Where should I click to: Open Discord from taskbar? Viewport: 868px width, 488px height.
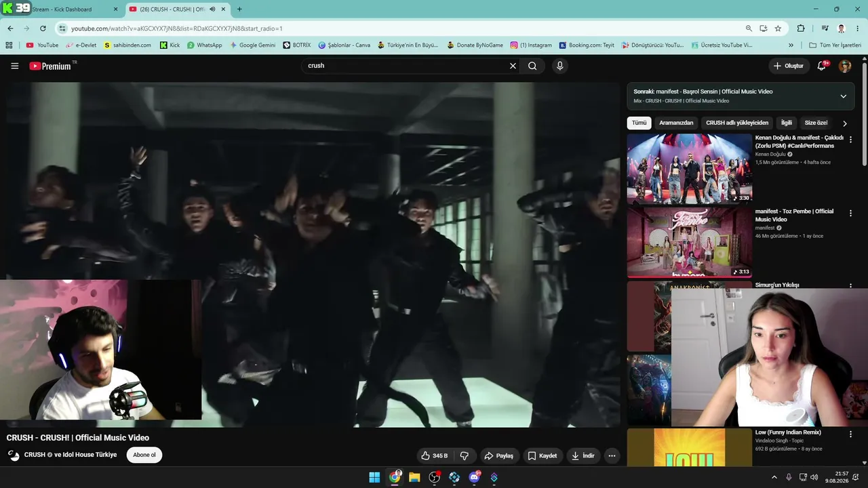click(x=474, y=477)
